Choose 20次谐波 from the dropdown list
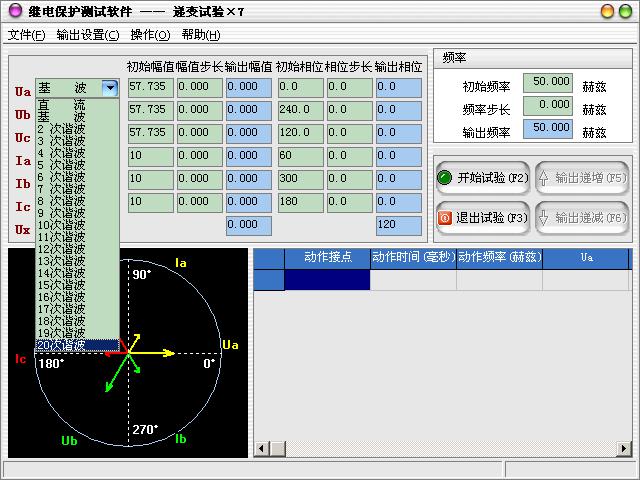640x480 pixels. click(x=62, y=345)
